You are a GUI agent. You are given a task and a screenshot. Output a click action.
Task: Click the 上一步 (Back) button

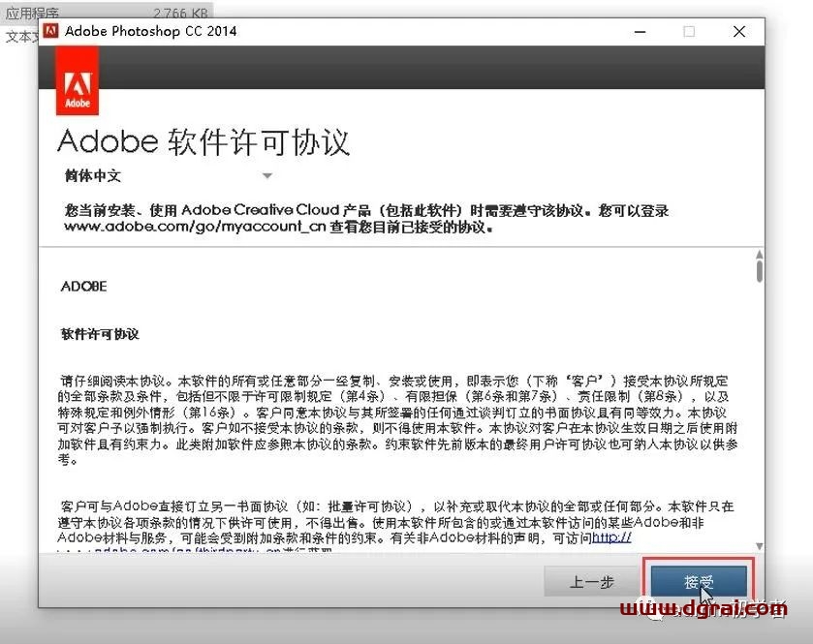pyautogui.click(x=592, y=582)
